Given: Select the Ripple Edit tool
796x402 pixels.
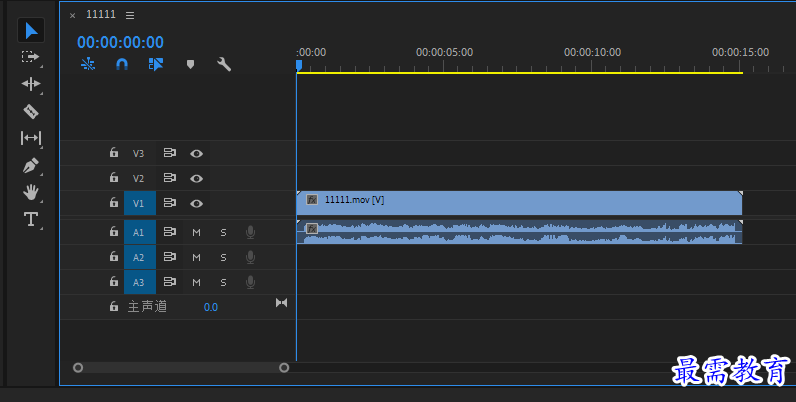Looking at the screenshot, I should click(x=30, y=84).
